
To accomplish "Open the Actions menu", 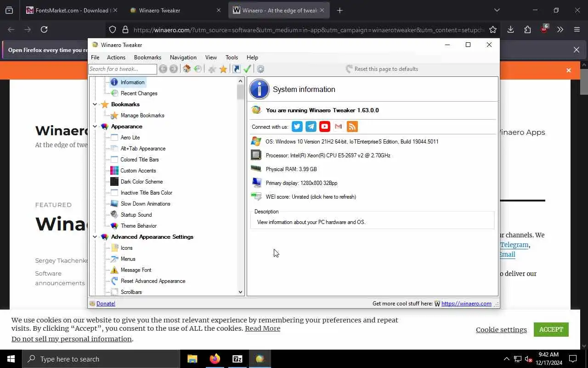I will (x=116, y=57).
